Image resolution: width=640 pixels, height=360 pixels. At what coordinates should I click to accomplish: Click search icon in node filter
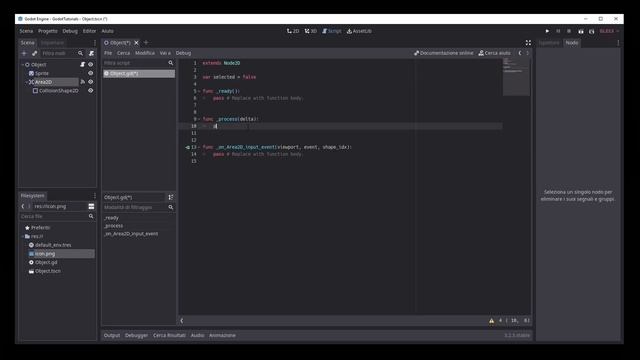coord(80,53)
